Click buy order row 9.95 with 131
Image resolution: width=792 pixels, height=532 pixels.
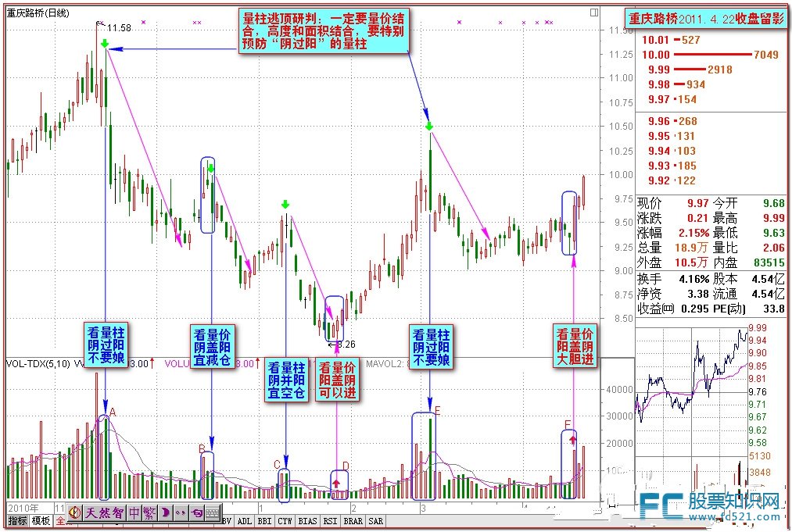(x=672, y=136)
